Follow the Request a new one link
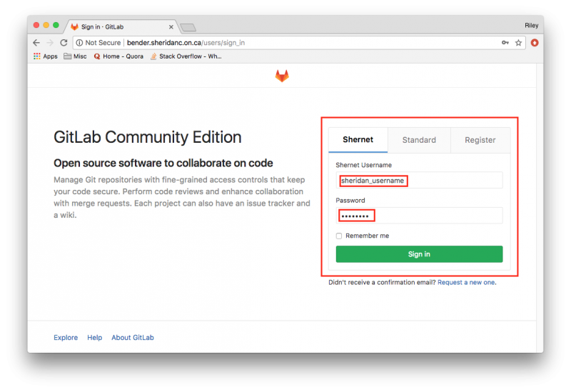571x392 pixels. pos(466,282)
